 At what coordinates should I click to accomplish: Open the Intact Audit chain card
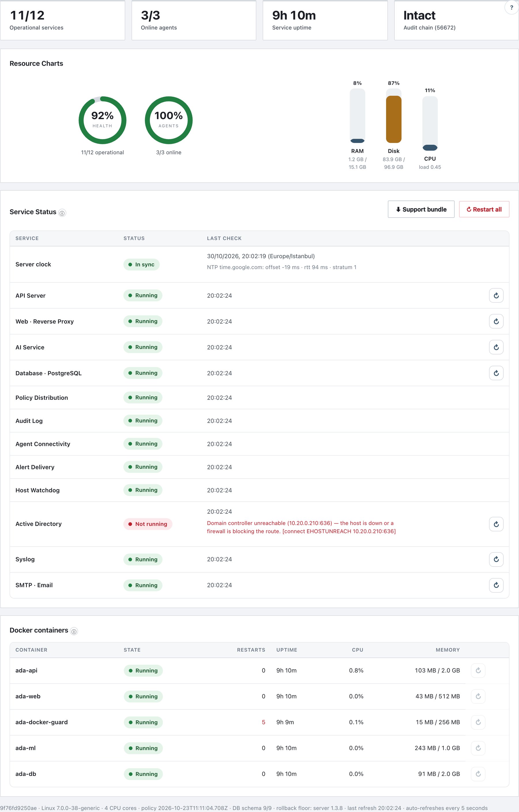coord(456,20)
